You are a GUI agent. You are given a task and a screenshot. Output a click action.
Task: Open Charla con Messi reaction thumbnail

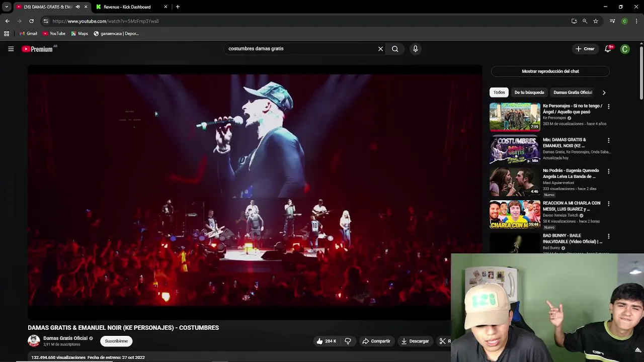515,215
